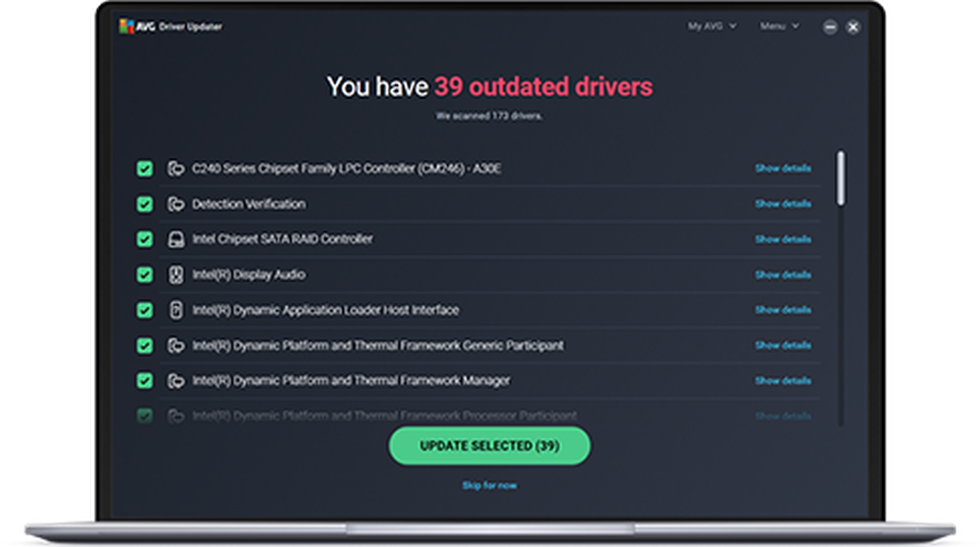Uncheck the Detection Verification driver
Image resolution: width=980 pixels, height=547 pixels.
pos(144,204)
